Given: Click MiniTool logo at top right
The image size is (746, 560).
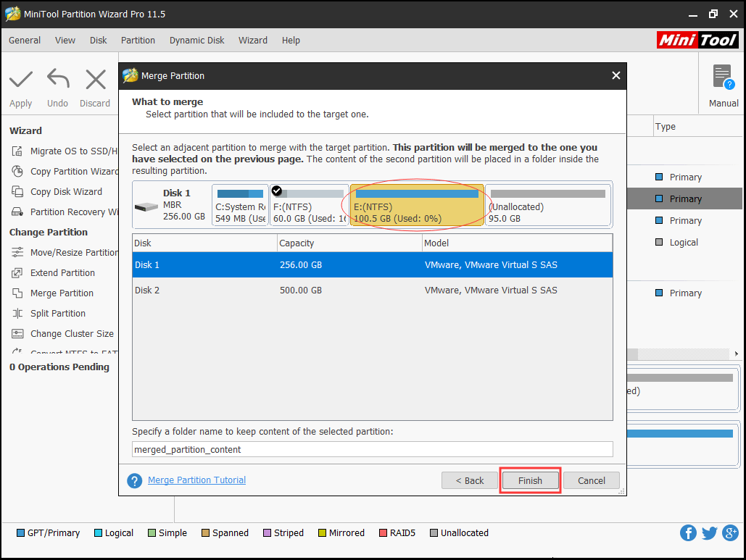Looking at the screenshot, I should click(x=697, y=40).
